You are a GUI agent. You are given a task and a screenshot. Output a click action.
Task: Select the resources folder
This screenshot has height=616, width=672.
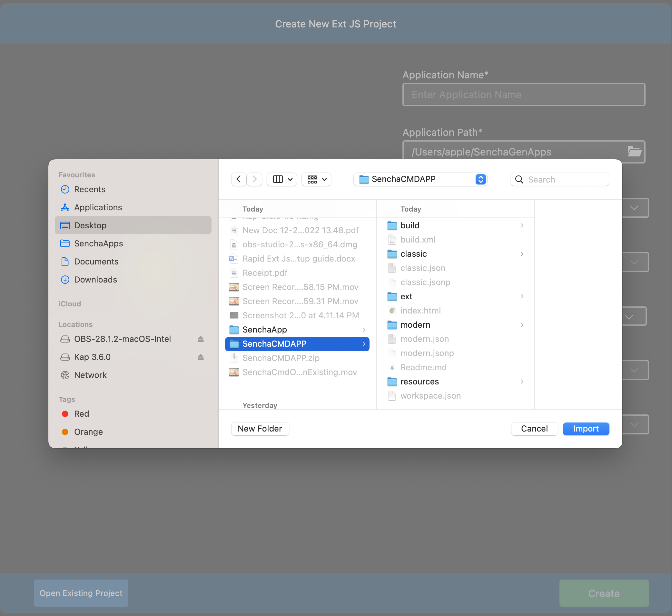419,382
